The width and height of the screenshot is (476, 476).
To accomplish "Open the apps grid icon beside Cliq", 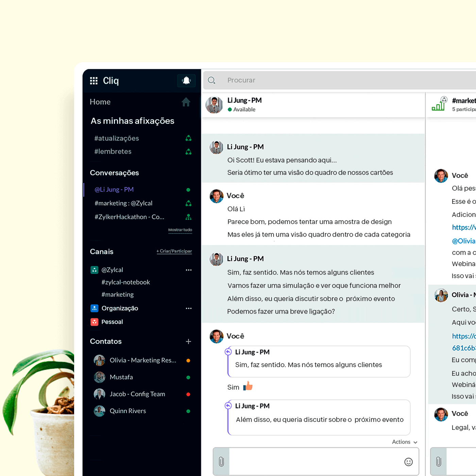I will coord(94,81).
